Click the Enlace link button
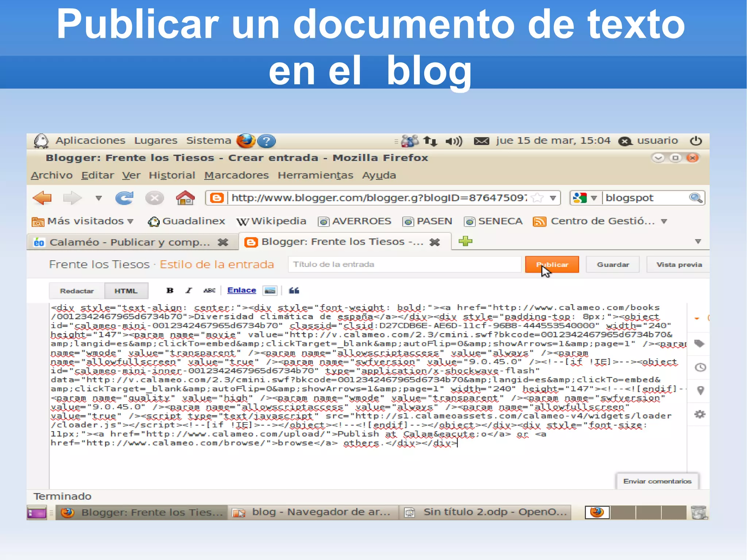The image size is (747, 560). pos(241,290)
